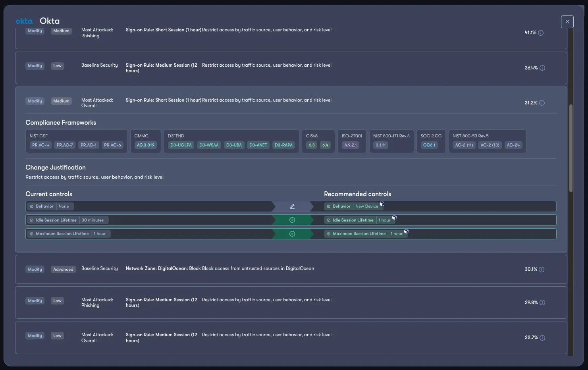Click the info icon next to 30.1%
This screenshot has height=370, width=588.
(x=541, y=269)
